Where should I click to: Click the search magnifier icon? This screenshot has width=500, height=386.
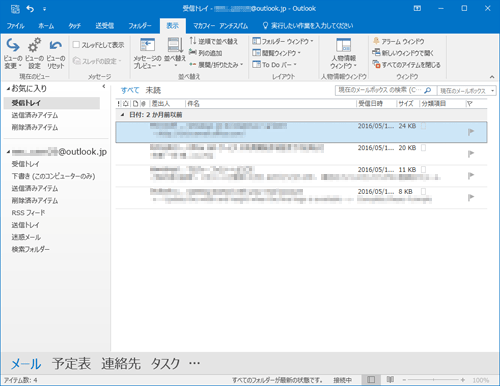(428, 90)
